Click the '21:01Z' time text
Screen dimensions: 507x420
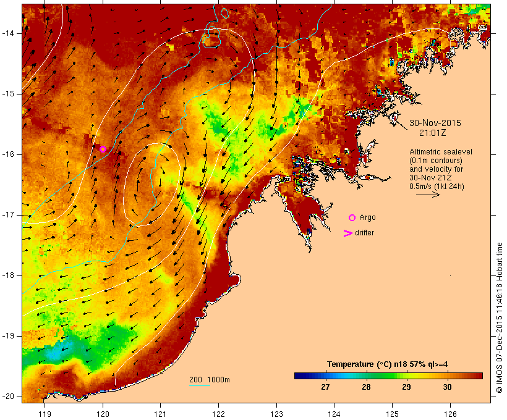[433, 133]
